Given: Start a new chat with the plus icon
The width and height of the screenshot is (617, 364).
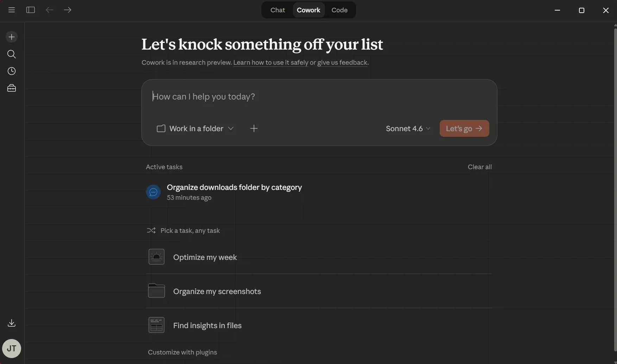Looking at the screenshot, I should tap(12, 37).
